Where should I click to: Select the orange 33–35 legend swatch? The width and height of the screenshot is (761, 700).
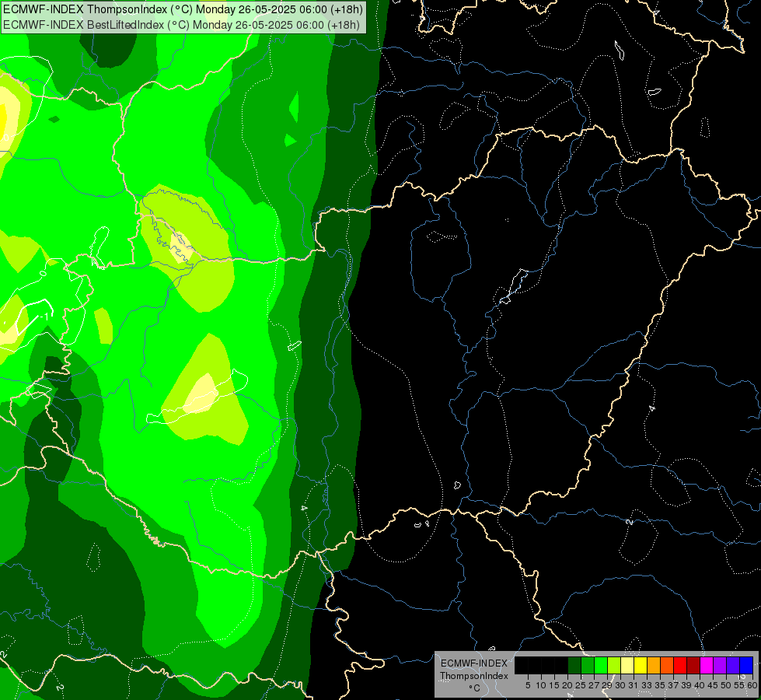pos(654,665)
